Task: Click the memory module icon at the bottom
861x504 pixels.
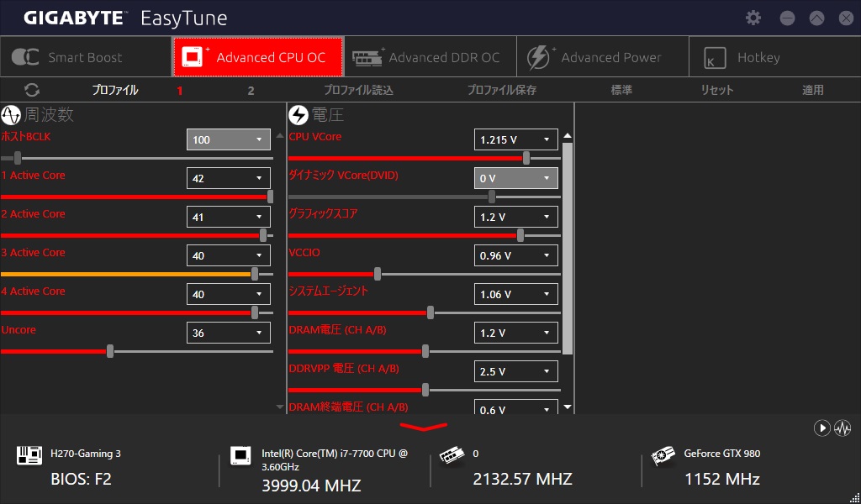Action: 452,456
